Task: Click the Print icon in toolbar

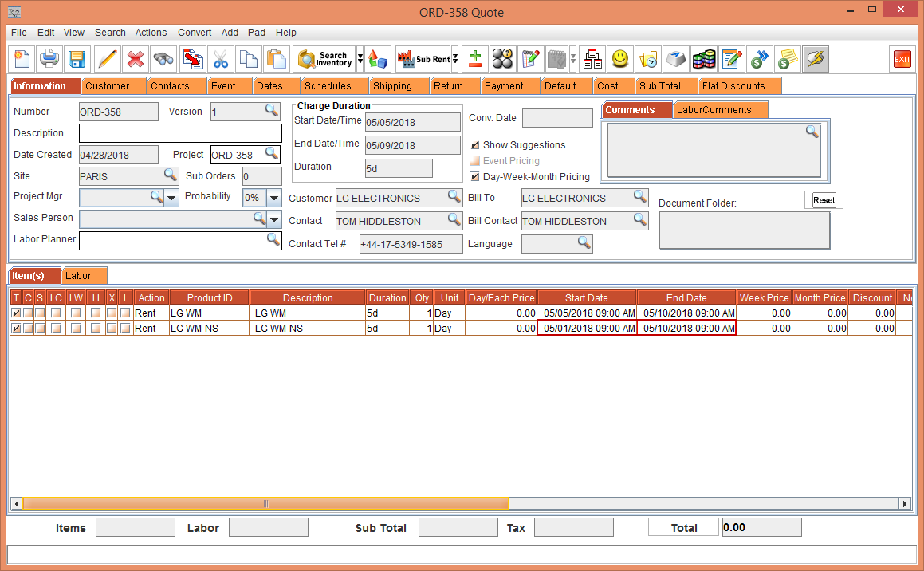Action: point(49,59)
